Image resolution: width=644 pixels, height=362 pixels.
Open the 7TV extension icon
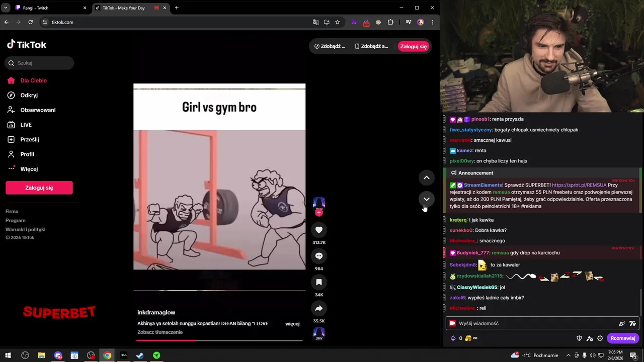click(x=354, y=22)
